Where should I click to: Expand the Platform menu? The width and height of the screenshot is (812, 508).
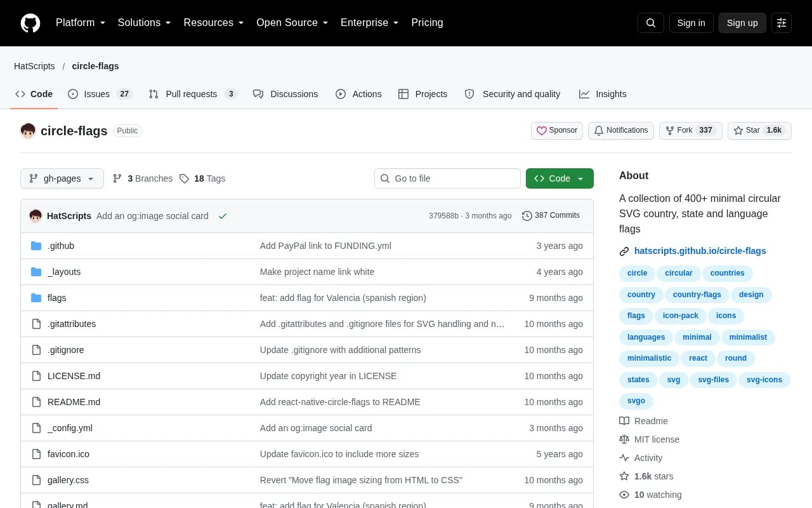click(81, 23)
